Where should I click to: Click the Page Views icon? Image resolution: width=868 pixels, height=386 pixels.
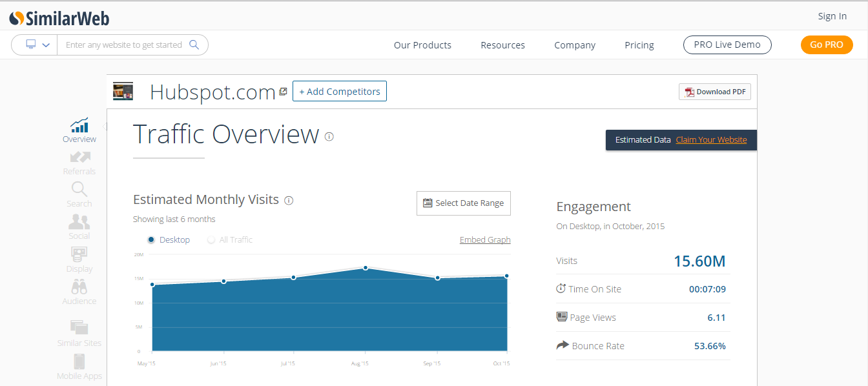click(x=562, y=317)
